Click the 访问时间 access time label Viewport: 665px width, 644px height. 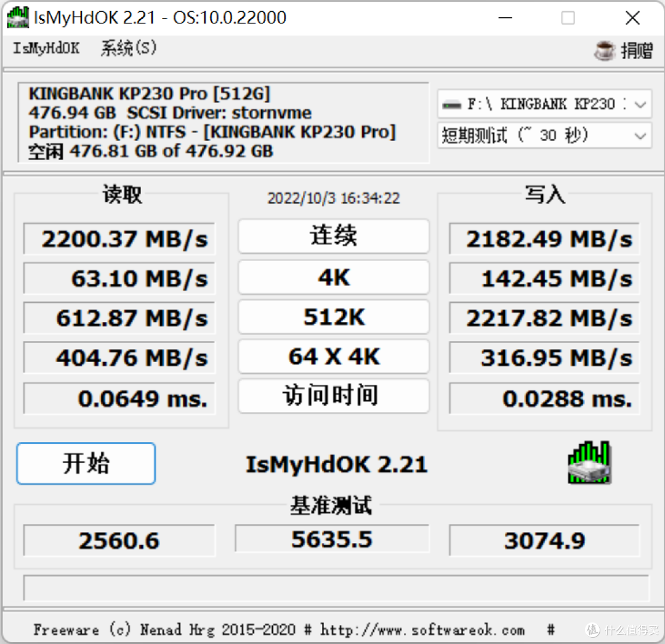tap(334, 395)
